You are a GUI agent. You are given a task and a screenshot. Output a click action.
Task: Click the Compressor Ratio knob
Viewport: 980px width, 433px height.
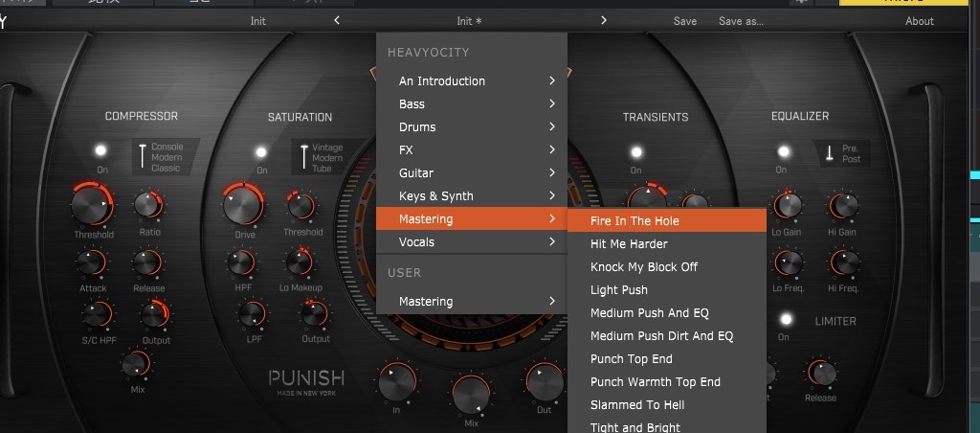(147, 204)
